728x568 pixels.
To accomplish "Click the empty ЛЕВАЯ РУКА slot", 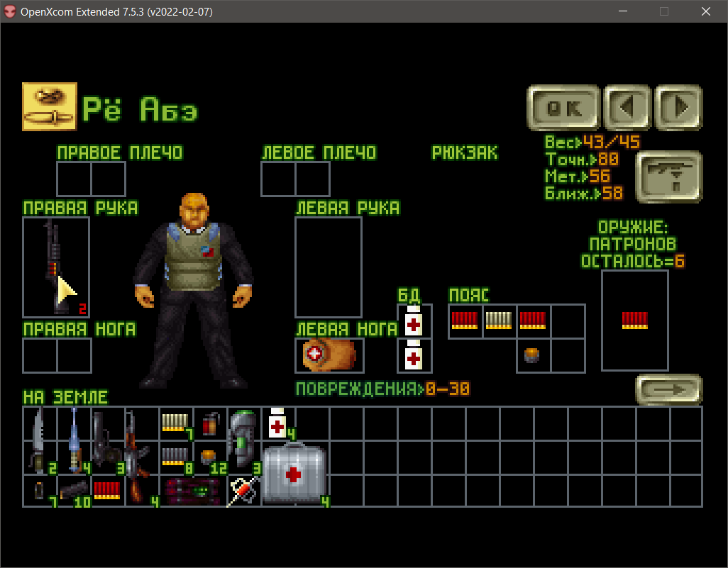I will coord(329,267).
